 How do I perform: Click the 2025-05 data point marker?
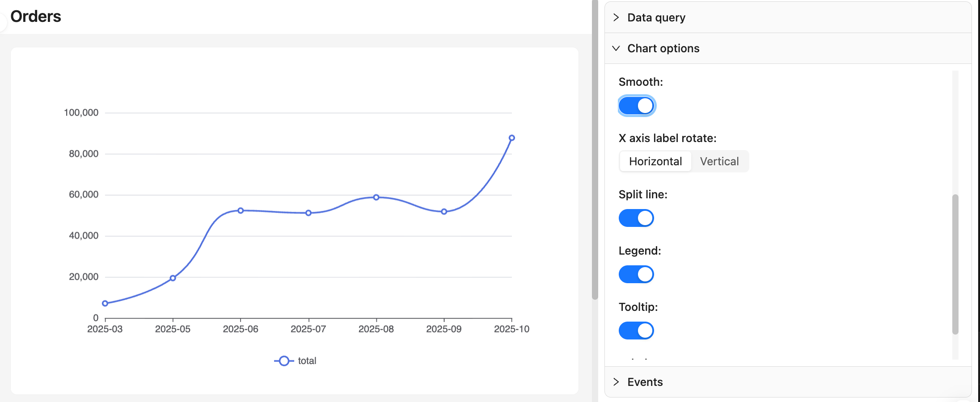[173, 278]
